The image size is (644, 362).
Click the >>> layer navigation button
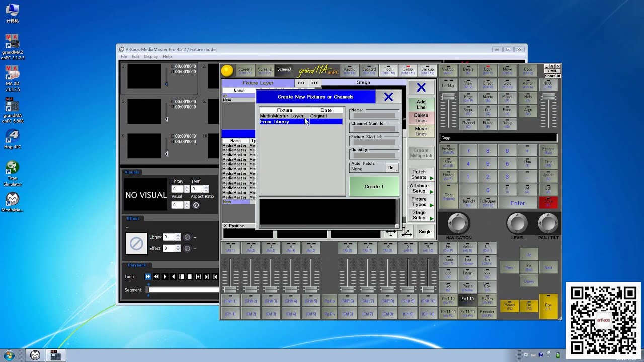(x=314, y=83)
